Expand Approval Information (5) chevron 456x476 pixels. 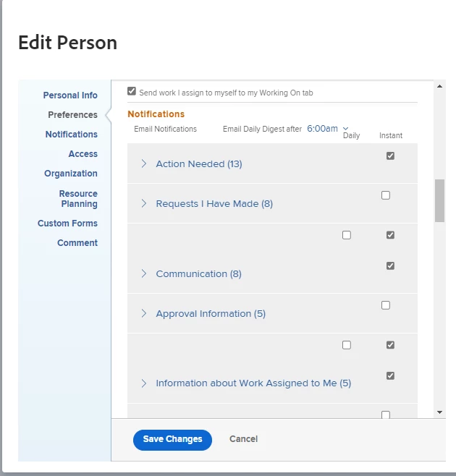[144, 313]
